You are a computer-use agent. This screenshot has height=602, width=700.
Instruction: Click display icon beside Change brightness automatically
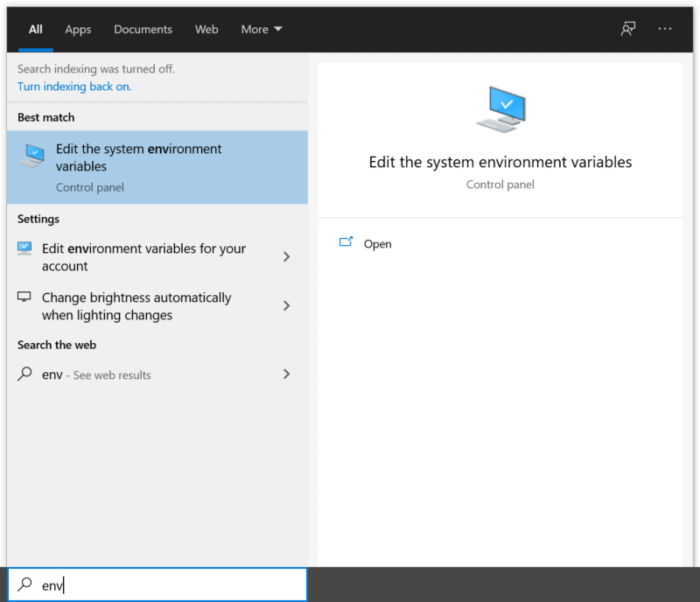(x=24, y=297)
